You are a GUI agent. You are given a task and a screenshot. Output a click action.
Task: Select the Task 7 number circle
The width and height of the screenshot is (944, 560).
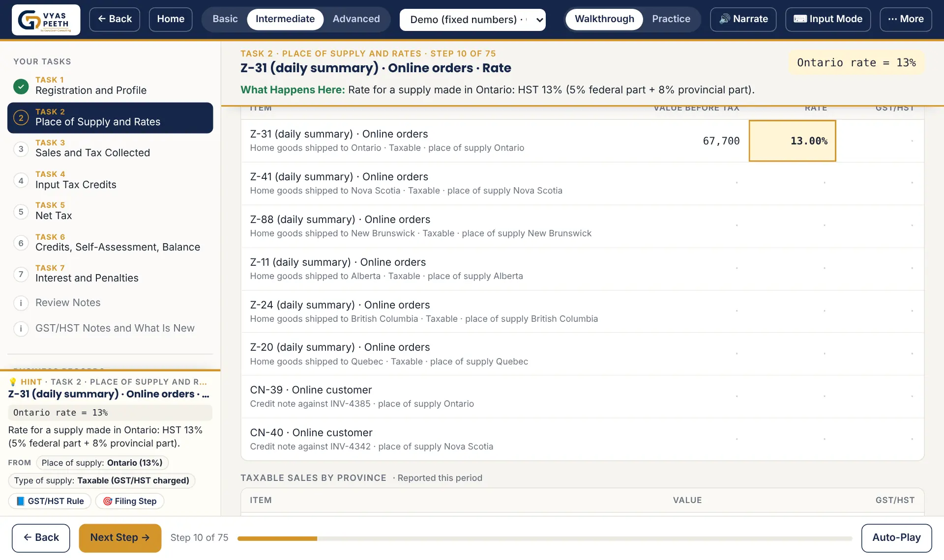(21, 274)
